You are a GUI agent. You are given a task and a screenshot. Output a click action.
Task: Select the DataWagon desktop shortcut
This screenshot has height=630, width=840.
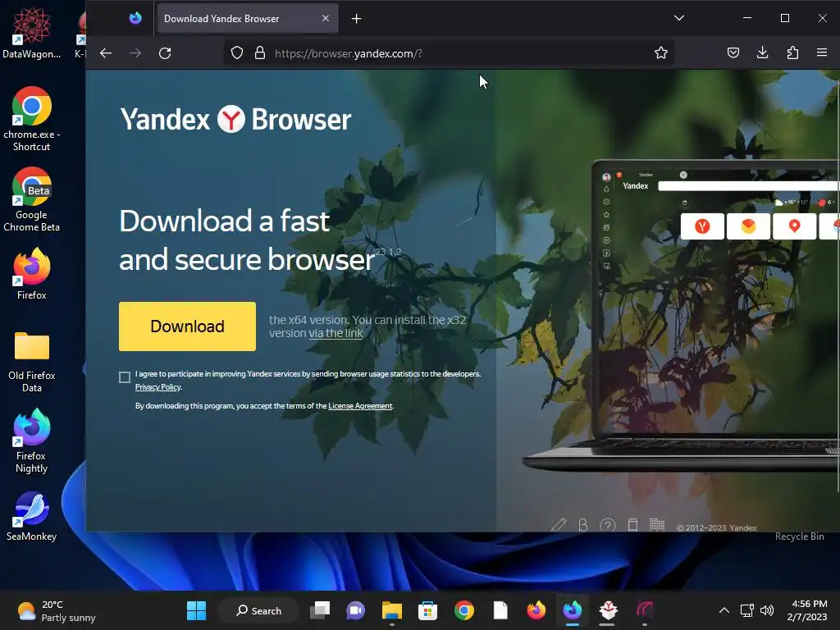pos(32,33)
